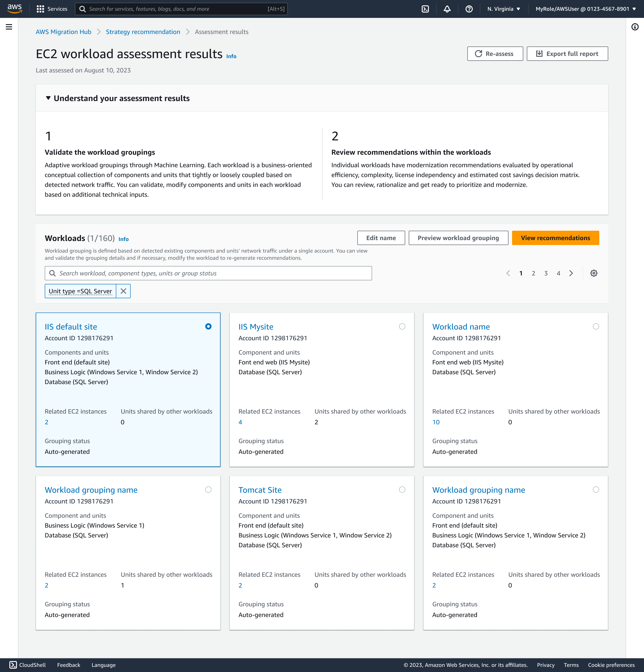Focus the top services search field
Image resolution: width=644 pixels, height=672 pixels.
181,9
